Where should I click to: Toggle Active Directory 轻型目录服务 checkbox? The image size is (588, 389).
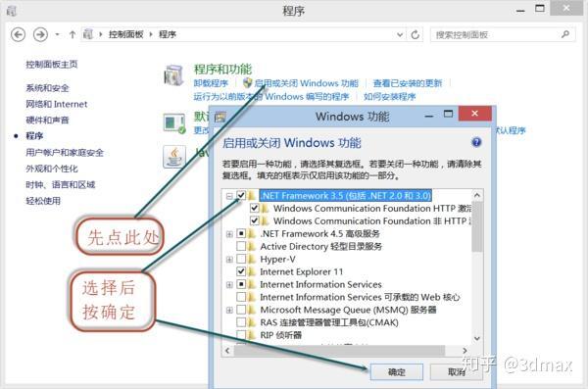[241, 247]
